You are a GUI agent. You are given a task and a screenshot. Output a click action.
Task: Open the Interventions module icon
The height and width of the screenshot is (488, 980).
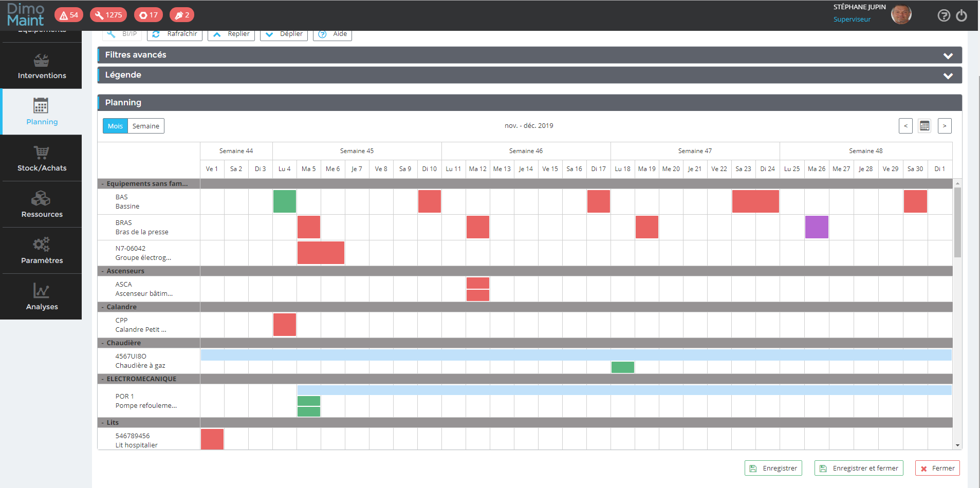[x=41, y=61]
